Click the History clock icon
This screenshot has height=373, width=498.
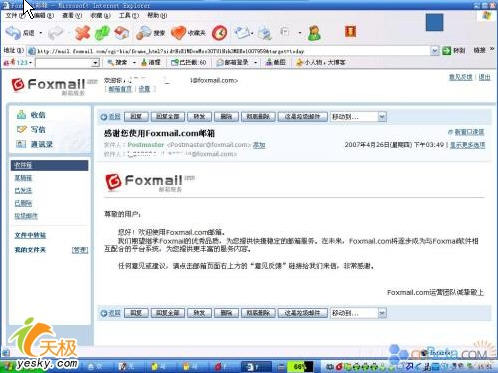click(x=219, y=33)
